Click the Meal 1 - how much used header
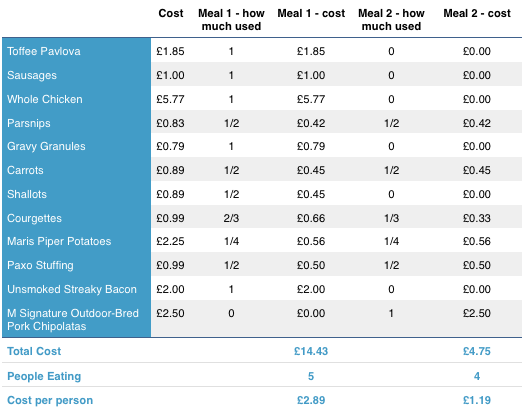This screenshot has width=523, height=412. click(x=231, y=20)
